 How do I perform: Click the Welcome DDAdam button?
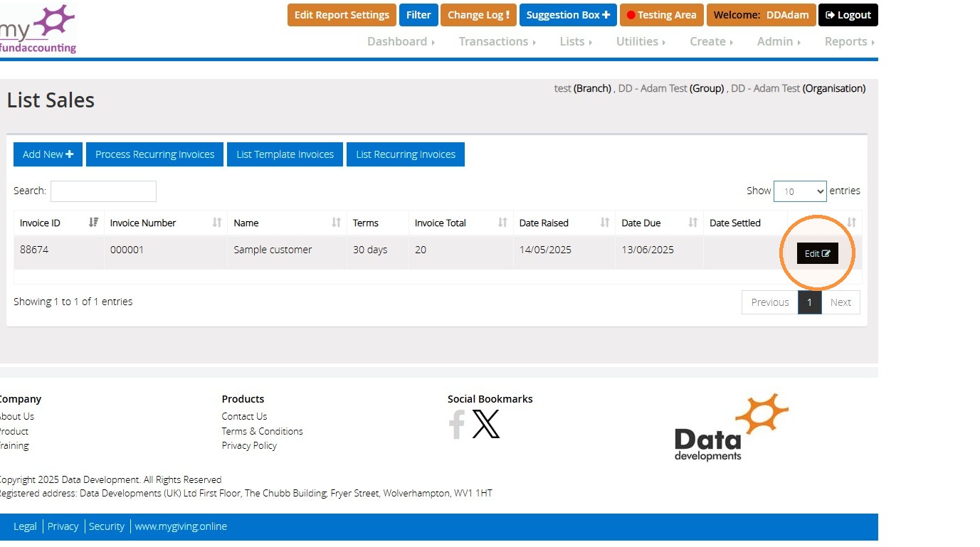[x=762, y=15]
